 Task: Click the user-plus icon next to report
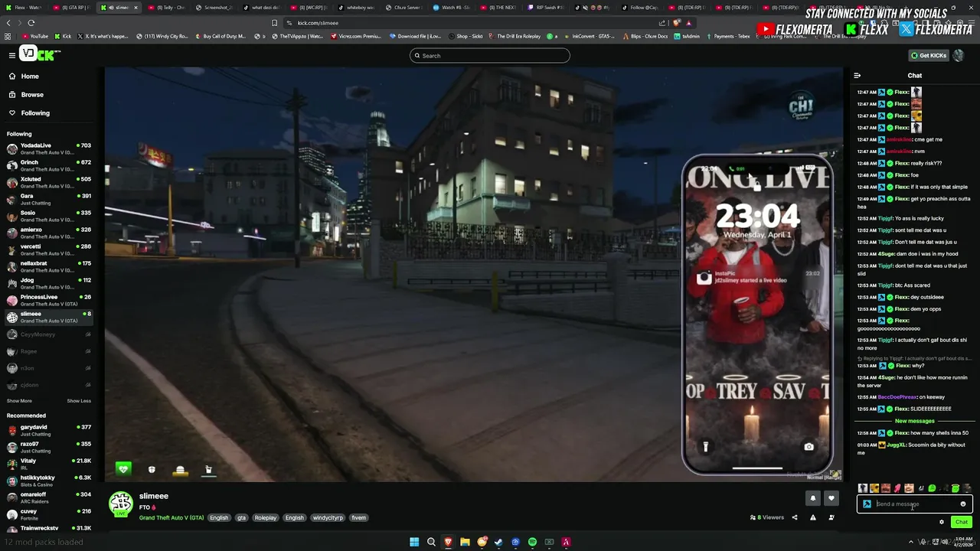tap(831, 517)
